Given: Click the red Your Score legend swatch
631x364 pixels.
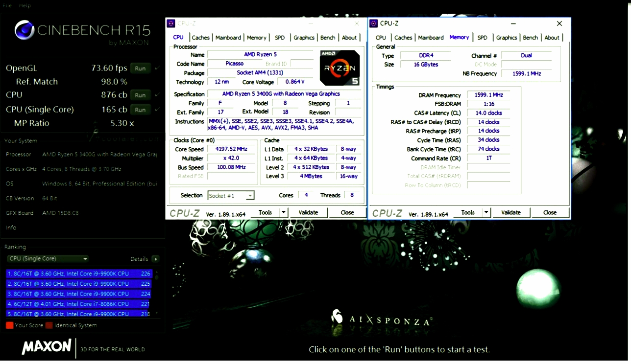Looking at the screenshot, I should [x=9, y=325].
